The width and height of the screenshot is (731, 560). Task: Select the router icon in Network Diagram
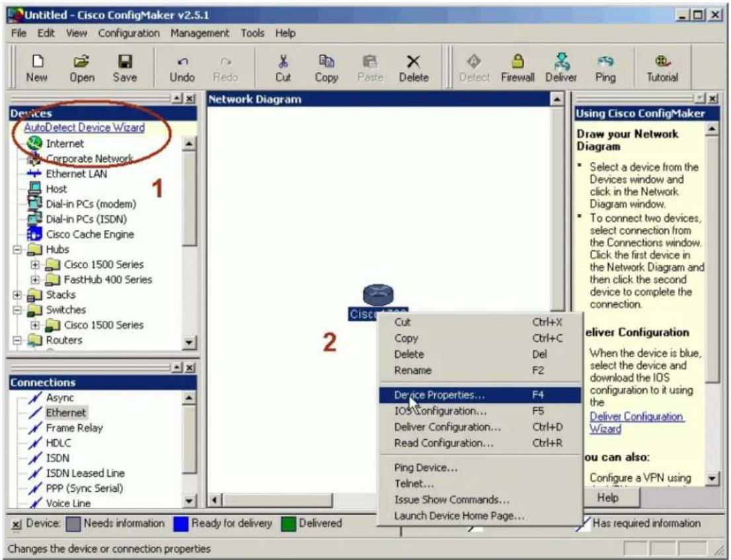[x=378, y=295]
